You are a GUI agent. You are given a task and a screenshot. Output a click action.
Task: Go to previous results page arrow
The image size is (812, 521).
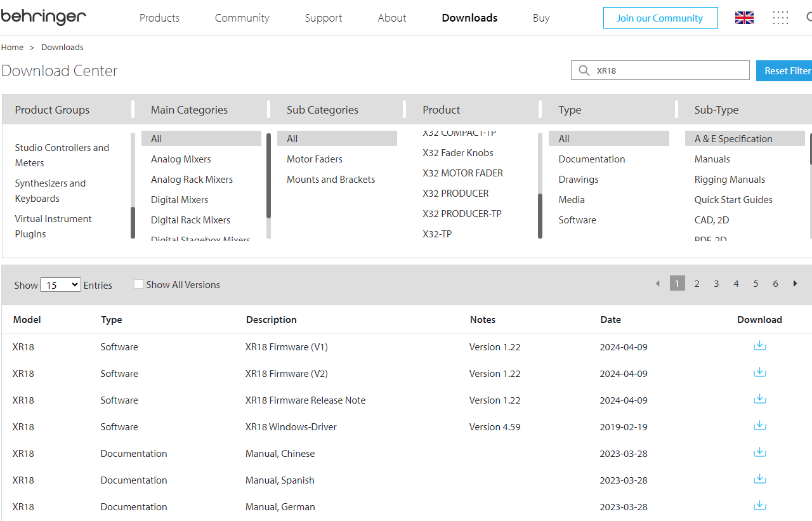(x=657, y=284)
